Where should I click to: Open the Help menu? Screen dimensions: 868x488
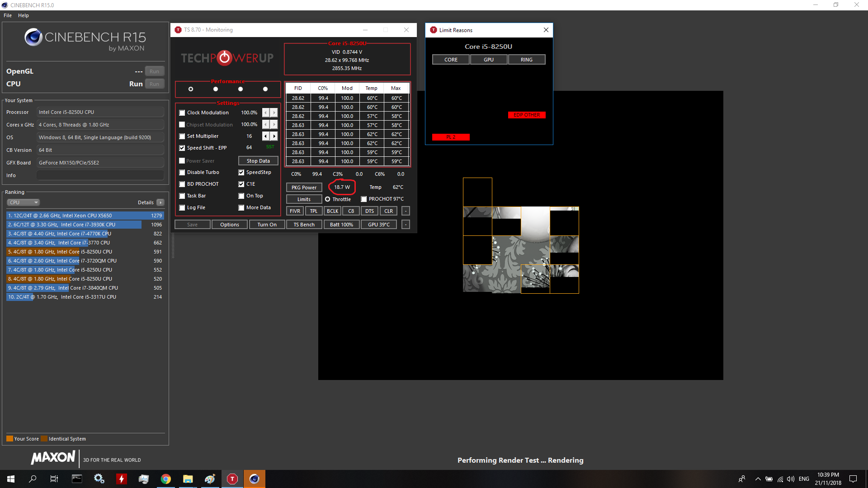pos(24,15)
